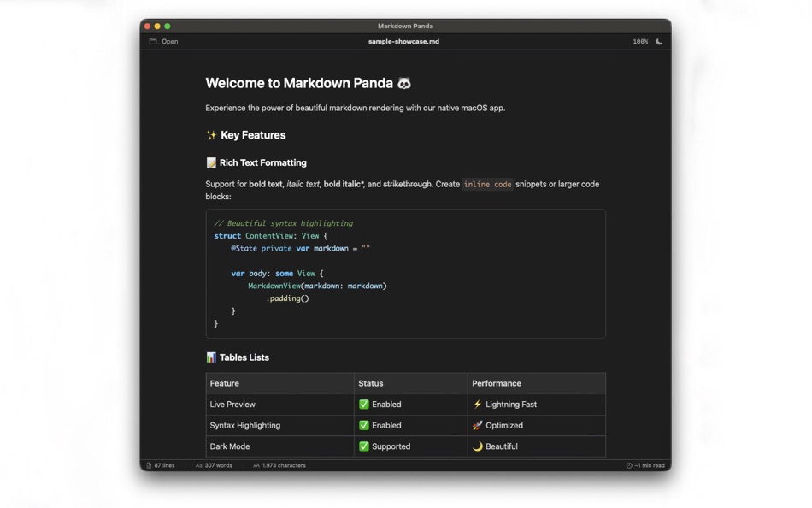Click the Optimized cell text
The width and height of the screenshot is (812, 508).
point(504,426)
